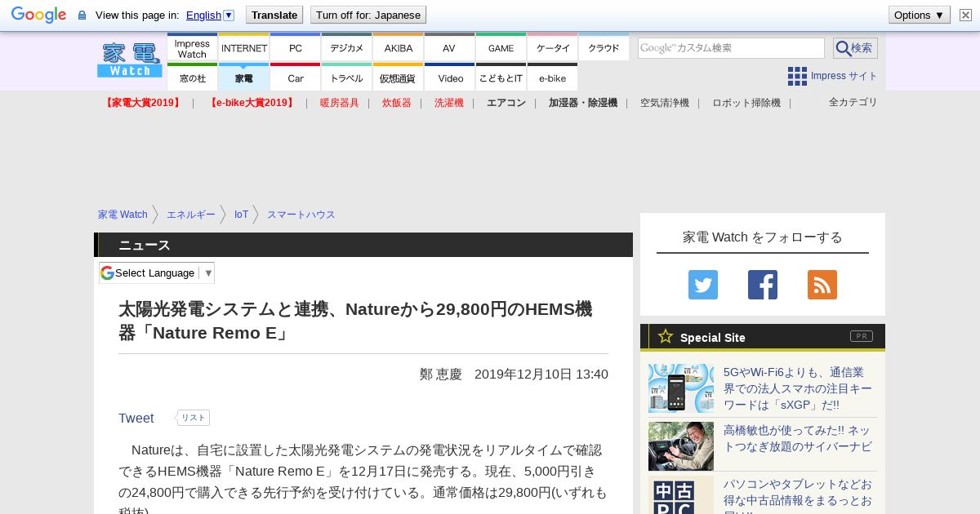Open the Impress Watch tab
This screenshot has height=514, width=980.
coord(192,48)
